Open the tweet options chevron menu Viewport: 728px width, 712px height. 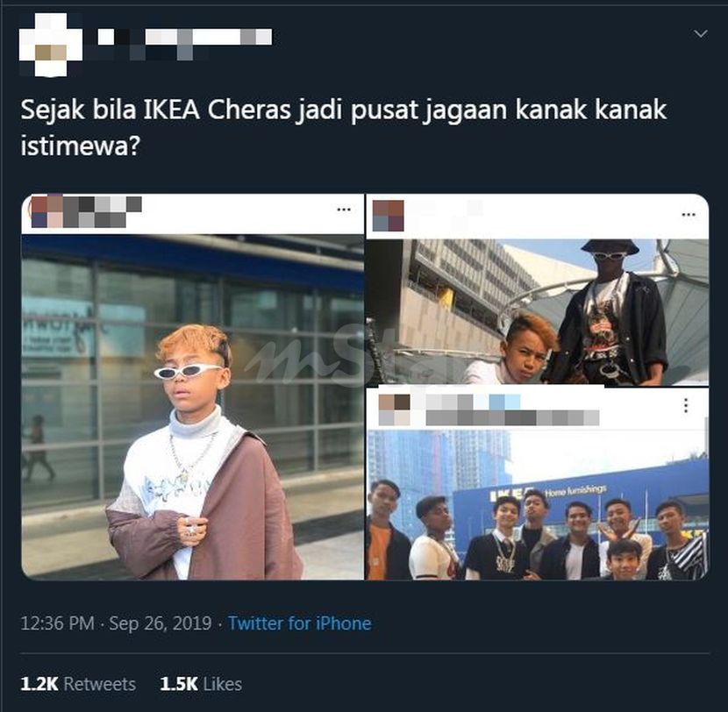(x=700, y=34)
